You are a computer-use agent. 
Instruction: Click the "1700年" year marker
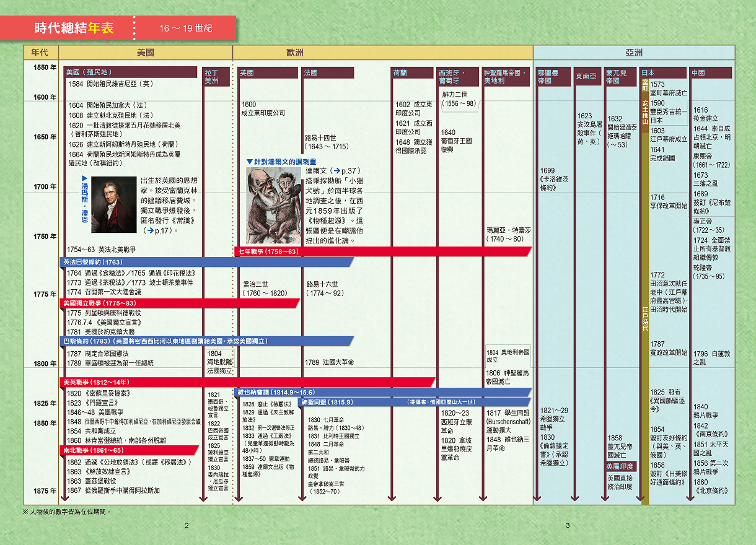[45, 186]
